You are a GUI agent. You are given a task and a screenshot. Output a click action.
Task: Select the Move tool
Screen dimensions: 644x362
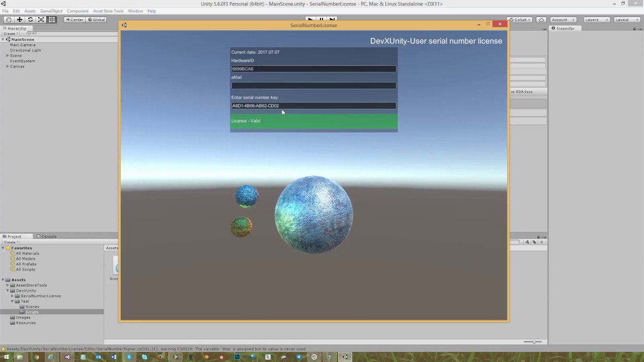[x=19, y=20]
